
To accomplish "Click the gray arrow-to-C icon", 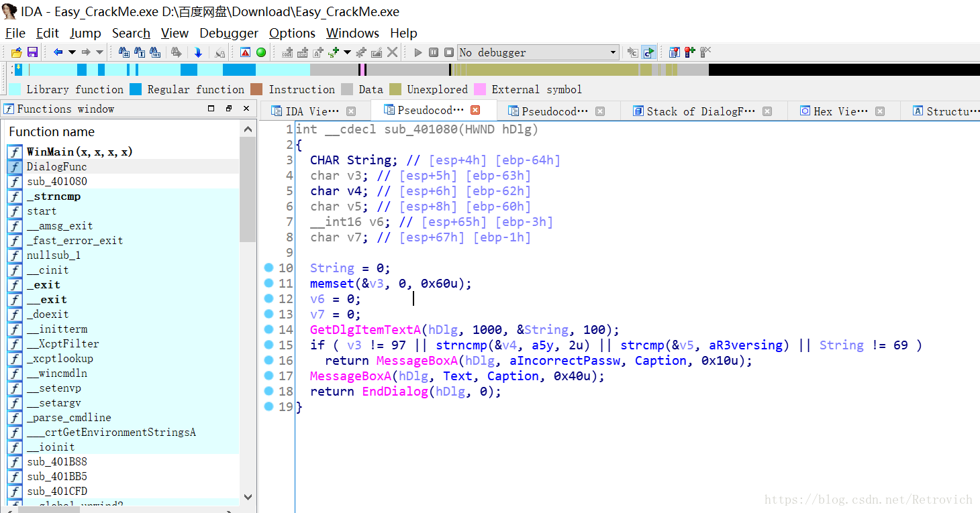I will [632, 52].
